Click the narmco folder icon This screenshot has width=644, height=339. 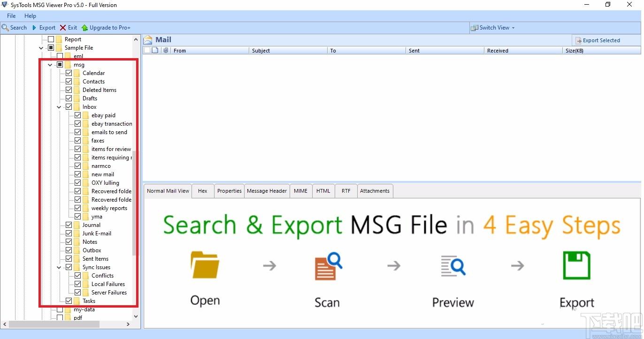click(x=86, y=166)
